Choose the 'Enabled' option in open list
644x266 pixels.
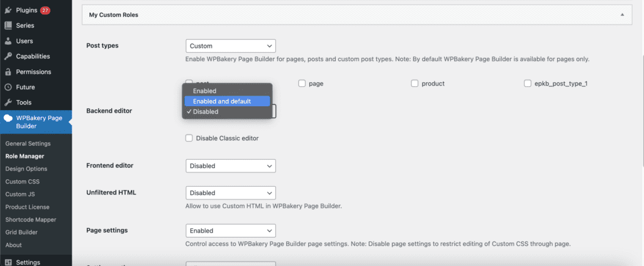205,91
